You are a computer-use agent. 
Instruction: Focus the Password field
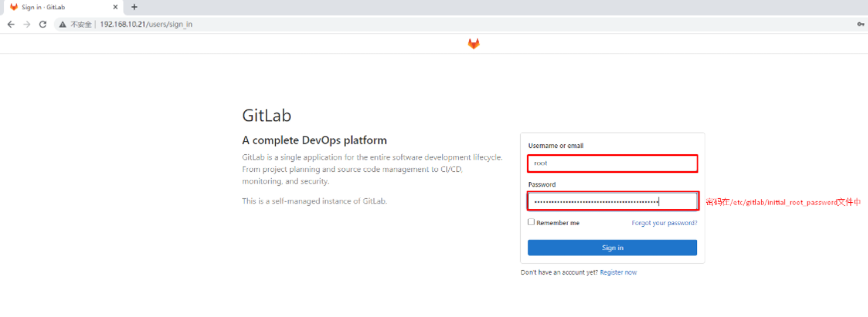tap(612, 202)
